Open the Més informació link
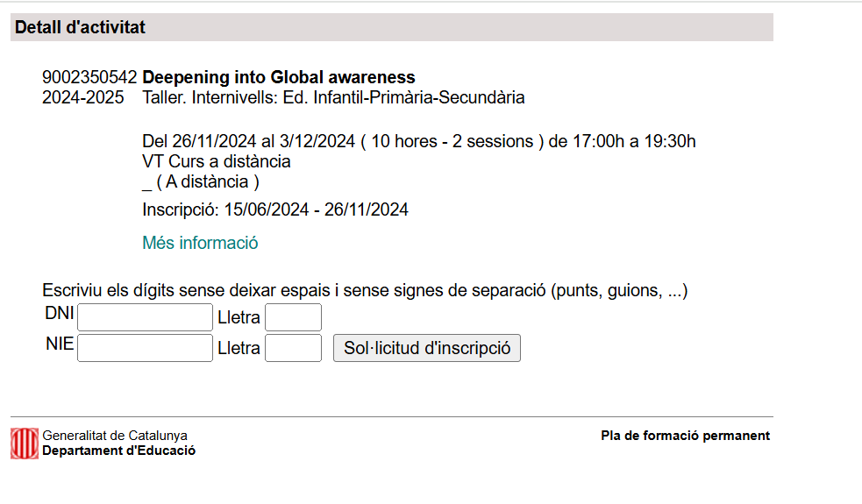The width and height of the screenshot is (862, 504). [200, 243]
